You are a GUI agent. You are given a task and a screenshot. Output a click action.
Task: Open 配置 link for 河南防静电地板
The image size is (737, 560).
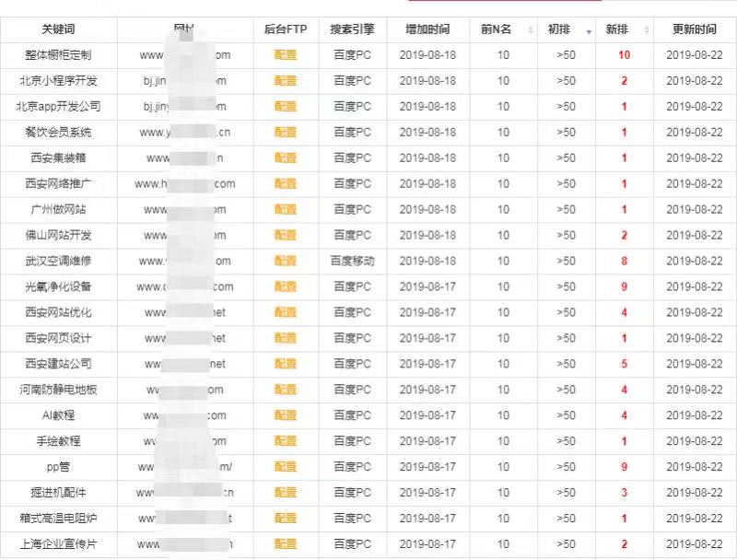(286, 390)
